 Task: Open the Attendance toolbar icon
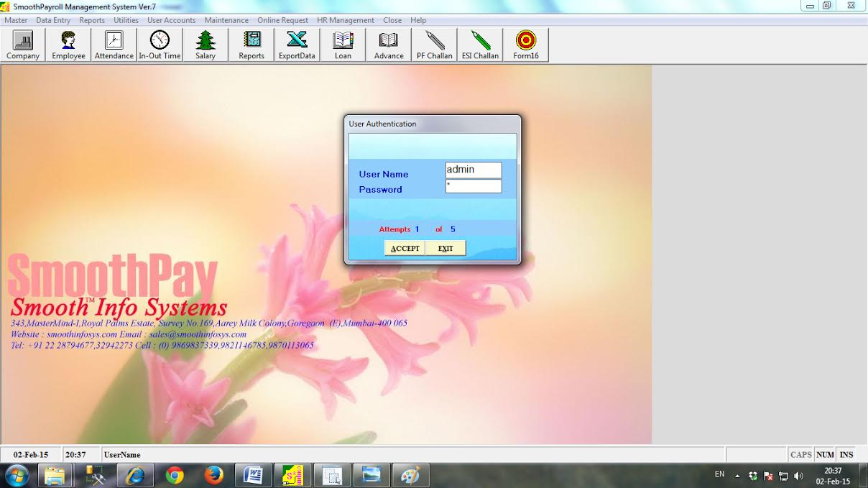click(114, 45)
